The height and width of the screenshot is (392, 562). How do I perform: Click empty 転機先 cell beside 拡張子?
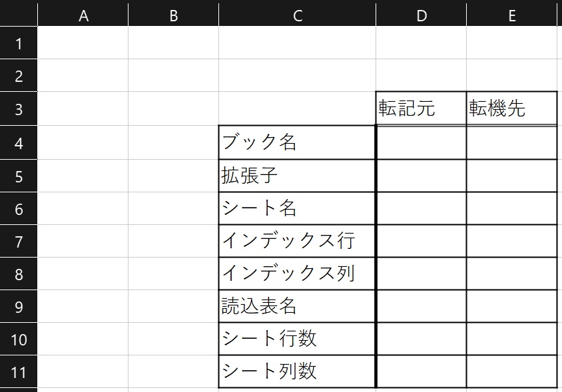click(x=511, y=176)
